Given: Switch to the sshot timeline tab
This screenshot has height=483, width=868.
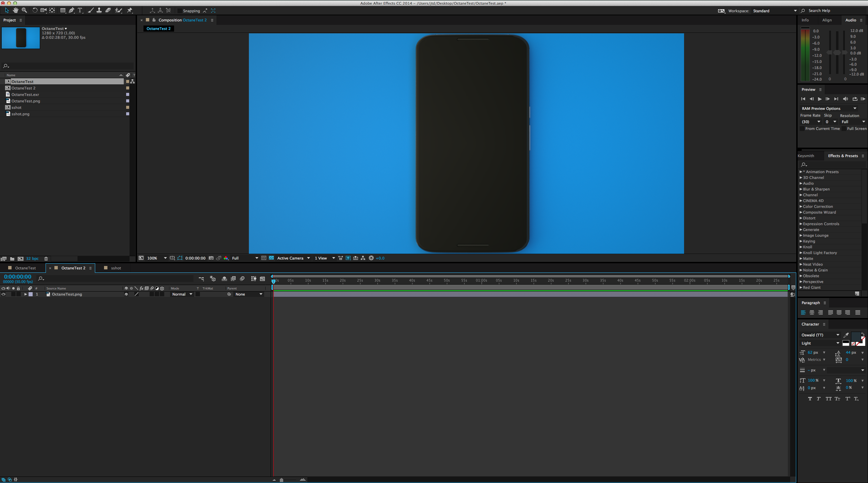Looking at the screenshot, I should (x=116, y=268).
